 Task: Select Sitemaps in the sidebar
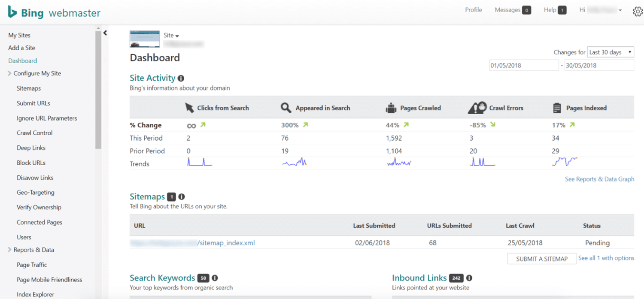(28, 88)
